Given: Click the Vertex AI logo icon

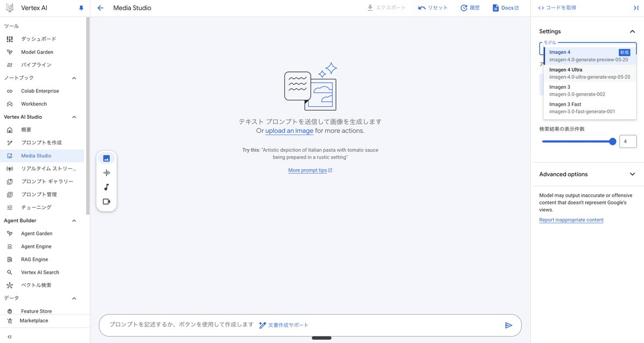Looking at the screenshot, I should 10,8.
